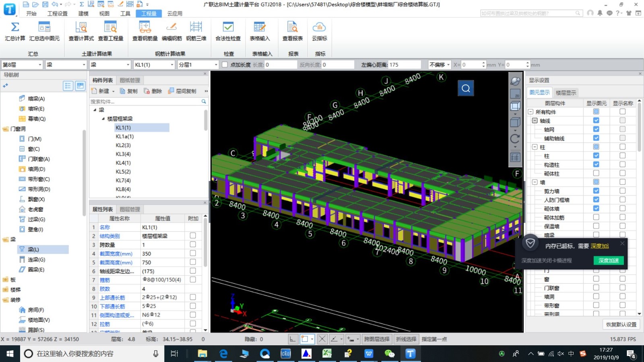
Task: Select 老虎窗 in navigation tree
Action: click(35, 209)
